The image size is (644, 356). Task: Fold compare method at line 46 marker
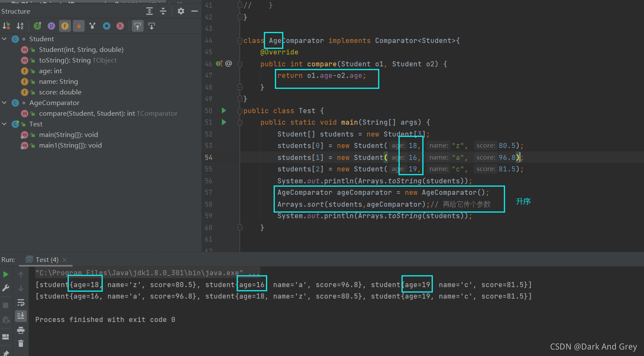pos(240,64)
